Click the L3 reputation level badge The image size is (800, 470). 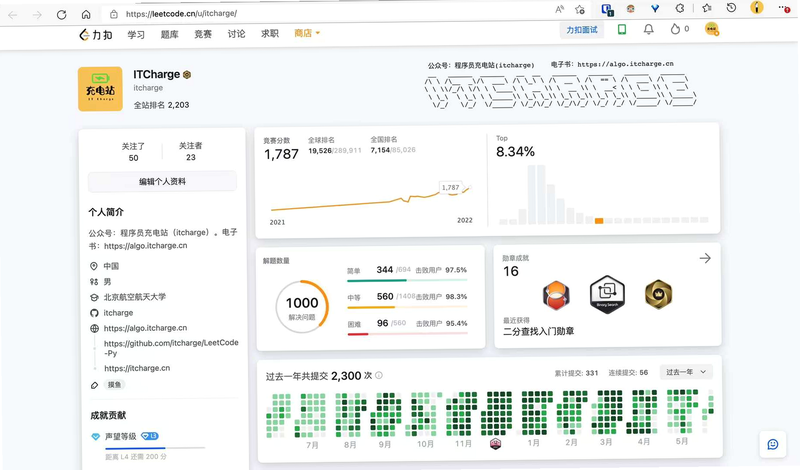150,436
